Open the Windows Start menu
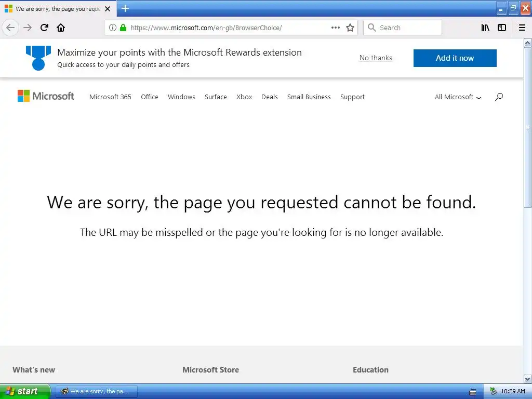The width and height of the screenshot is (532, 399). click(25, 391)
